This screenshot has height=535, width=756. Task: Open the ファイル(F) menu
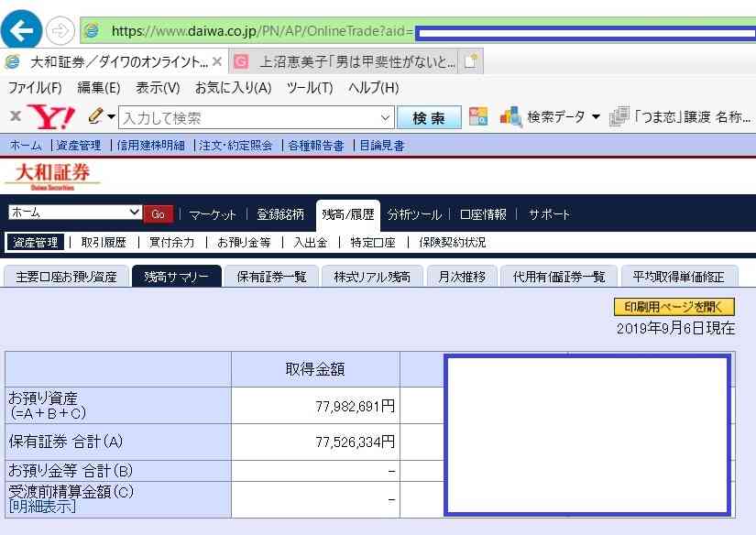point(35,88)
